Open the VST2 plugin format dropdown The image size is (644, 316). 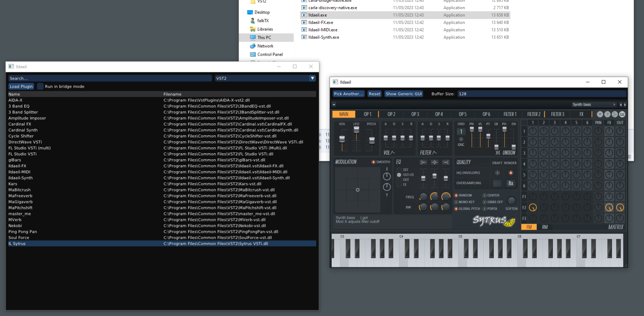click(x=265, y=78)
